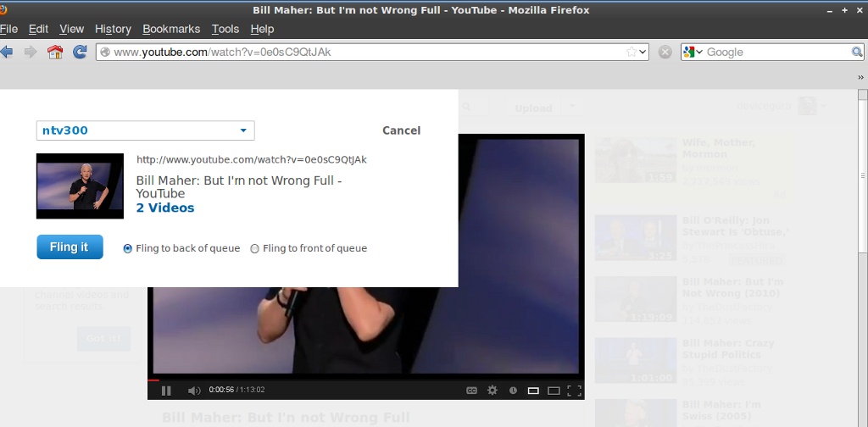868x427 pixels.
Task: Open the URL bar history dropdown arrow
Action: pyautogui.click(x=643, y=53)
